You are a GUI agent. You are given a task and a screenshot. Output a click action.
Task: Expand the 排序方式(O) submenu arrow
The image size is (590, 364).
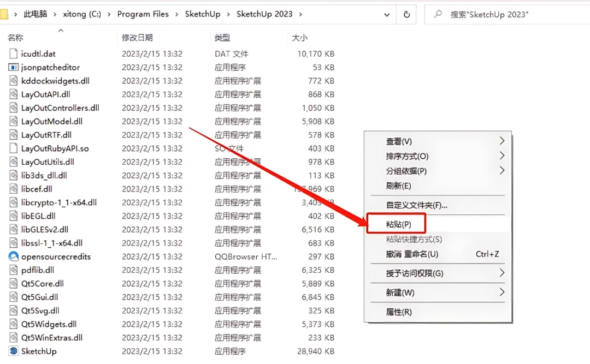pyautogui.click(x=501, y=156)
